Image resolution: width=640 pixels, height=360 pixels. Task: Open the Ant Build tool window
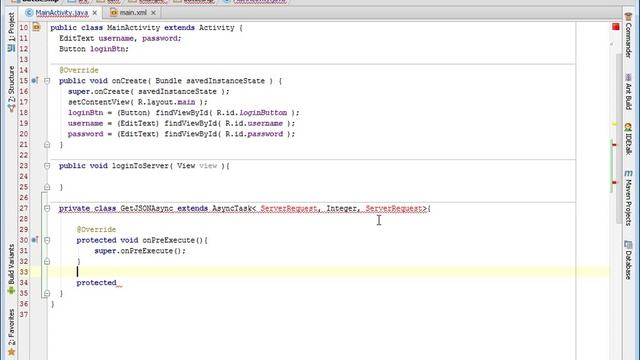[x=628, y=92]
